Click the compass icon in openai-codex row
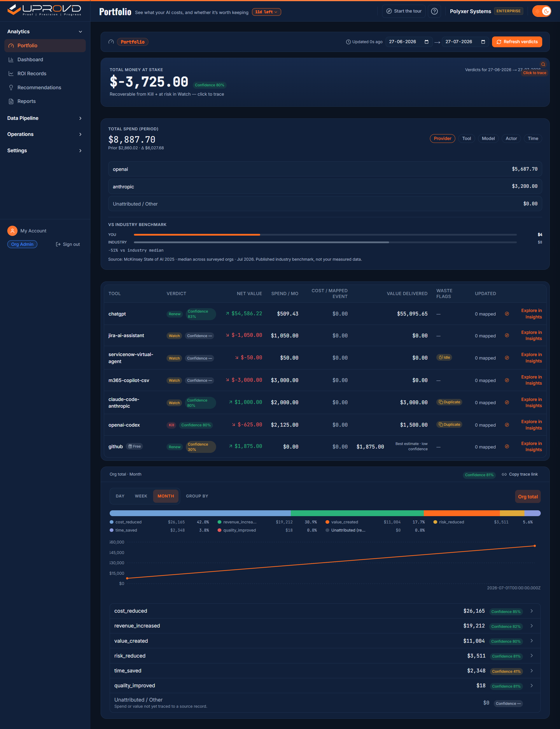 [x=507, y=425]
